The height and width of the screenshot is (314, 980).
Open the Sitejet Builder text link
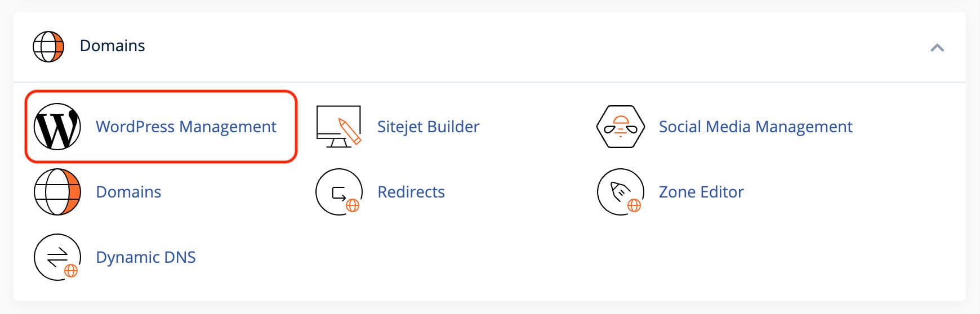pyautogui.click(x=428, y=127)
